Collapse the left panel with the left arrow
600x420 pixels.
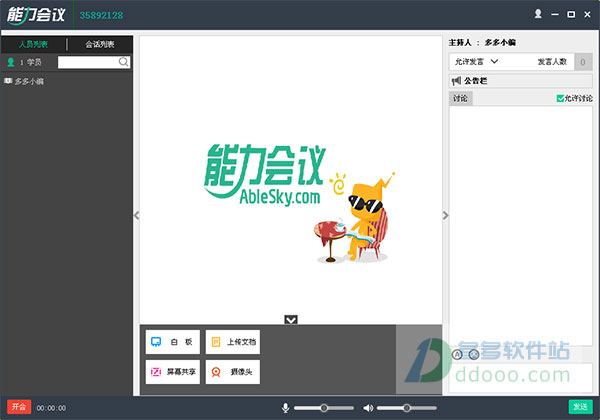click(x=137, y=215)
